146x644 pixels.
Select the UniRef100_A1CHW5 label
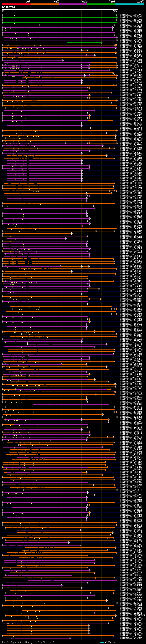(131, 610)
